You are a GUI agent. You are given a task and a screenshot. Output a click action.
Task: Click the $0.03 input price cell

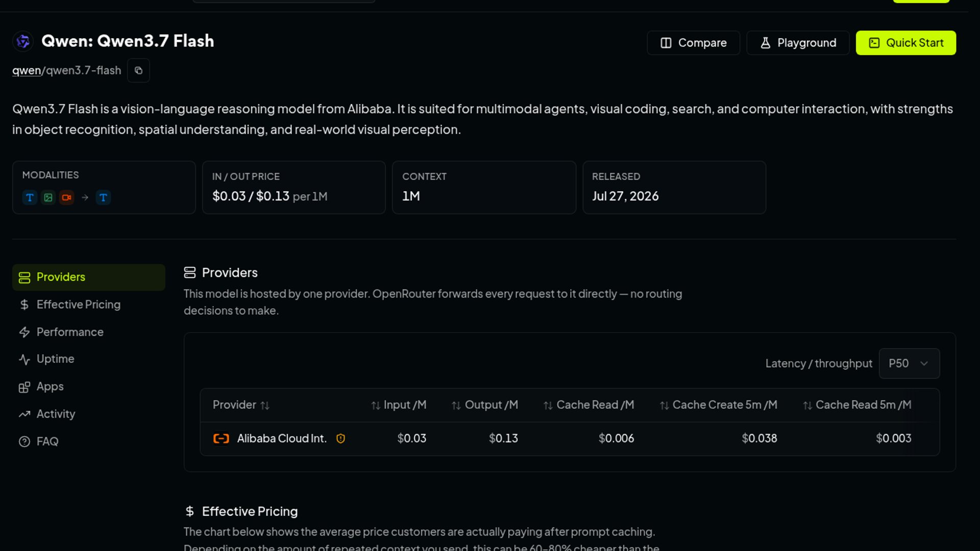(x=412, y=438)
